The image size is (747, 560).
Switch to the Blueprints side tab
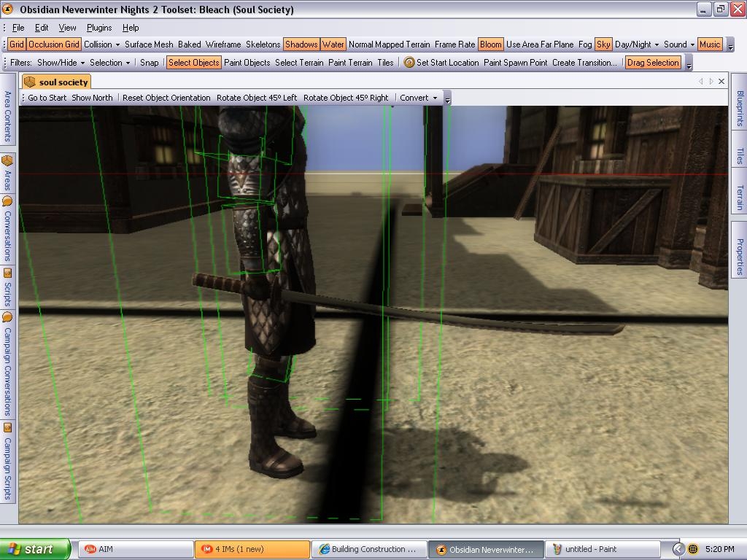[739, 109]
